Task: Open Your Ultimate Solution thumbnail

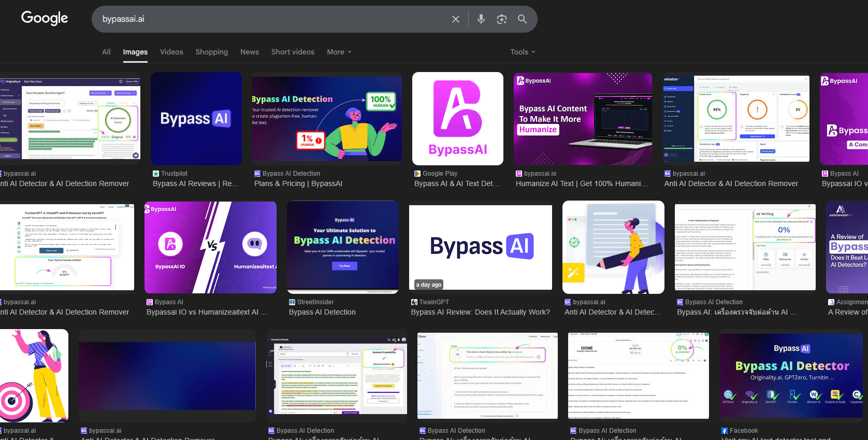Action: click(x=343, y=247)
